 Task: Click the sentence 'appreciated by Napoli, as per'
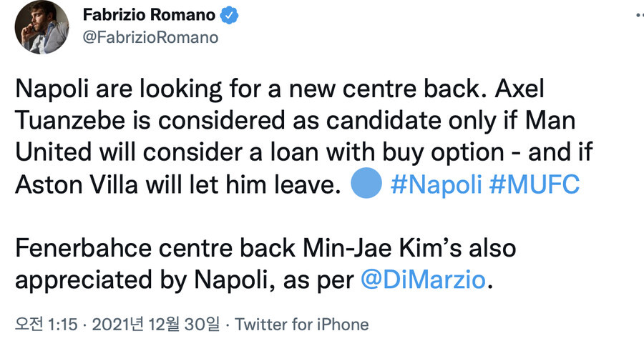pos(185,280)
